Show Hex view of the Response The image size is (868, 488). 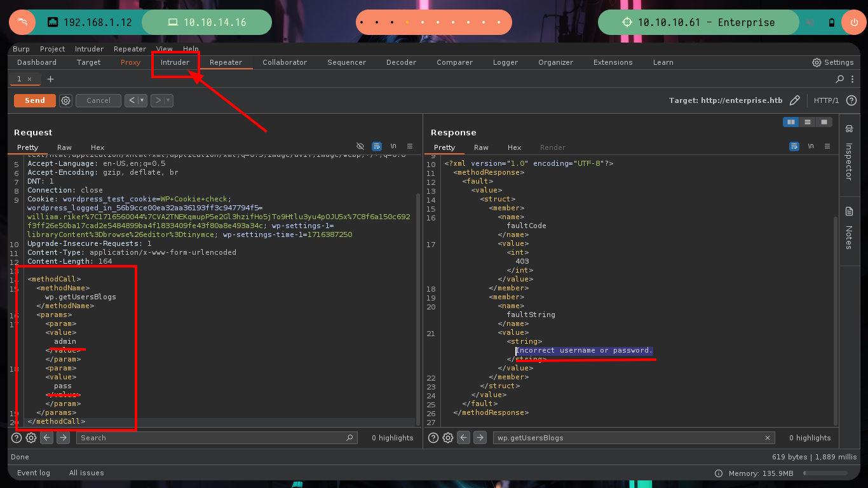[x=514, y=147]
